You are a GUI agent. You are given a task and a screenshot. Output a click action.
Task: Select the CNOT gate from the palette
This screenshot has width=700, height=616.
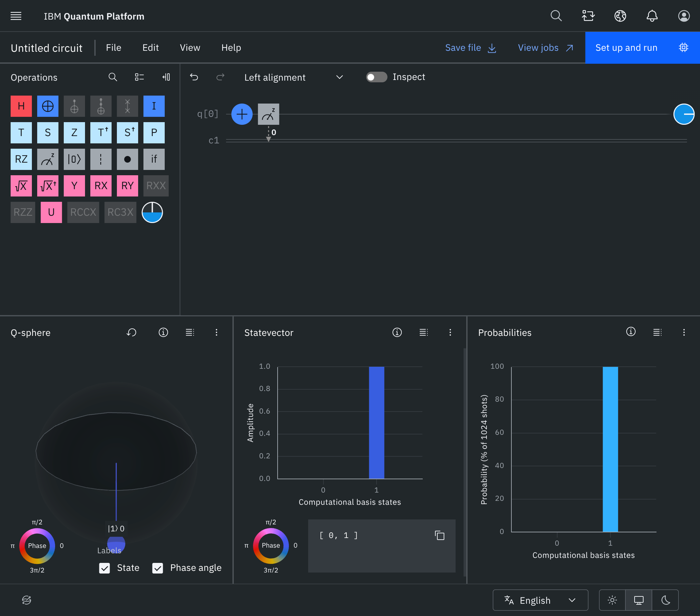coord(47,106)
